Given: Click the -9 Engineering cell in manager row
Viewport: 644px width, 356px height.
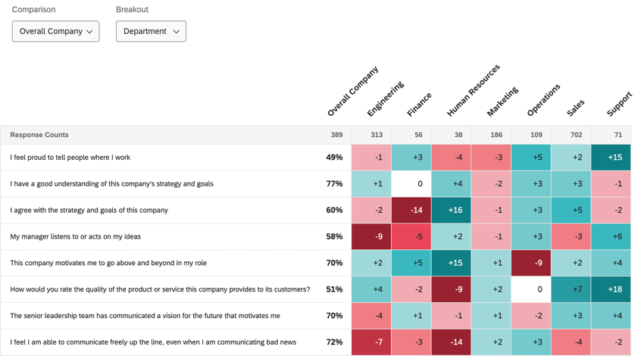Looking at the screenshot, I should [x=371, y=237].
